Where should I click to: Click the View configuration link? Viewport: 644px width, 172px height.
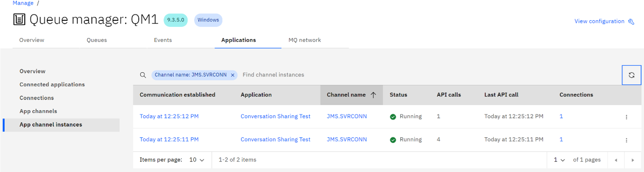(599, 21)
